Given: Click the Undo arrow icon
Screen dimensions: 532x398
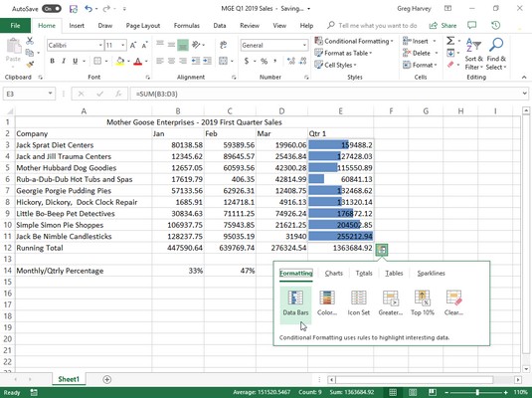Looking at the screenshot, I should (89, 9).
